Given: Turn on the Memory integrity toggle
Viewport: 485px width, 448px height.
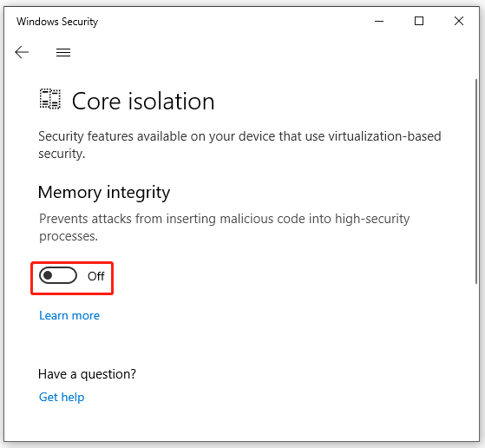Looking at the screenshot, I should tap(58, 275).
